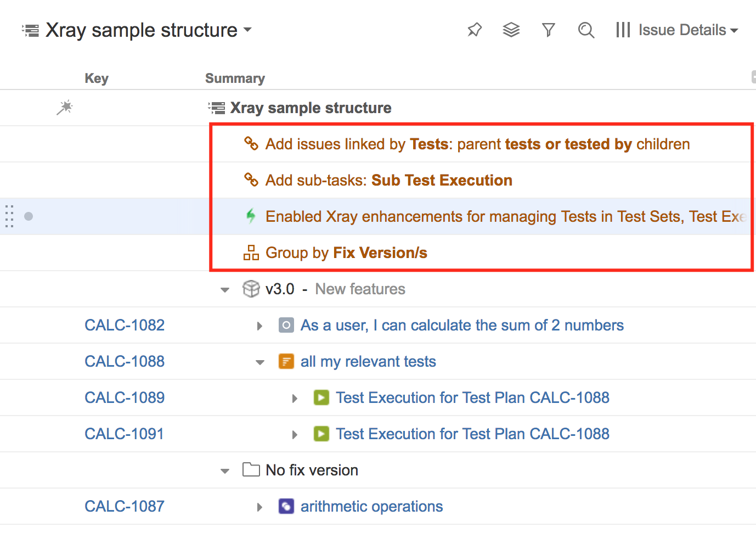Click the Key column header
This screenshot has height=538, width=756.
coord(97,79)
